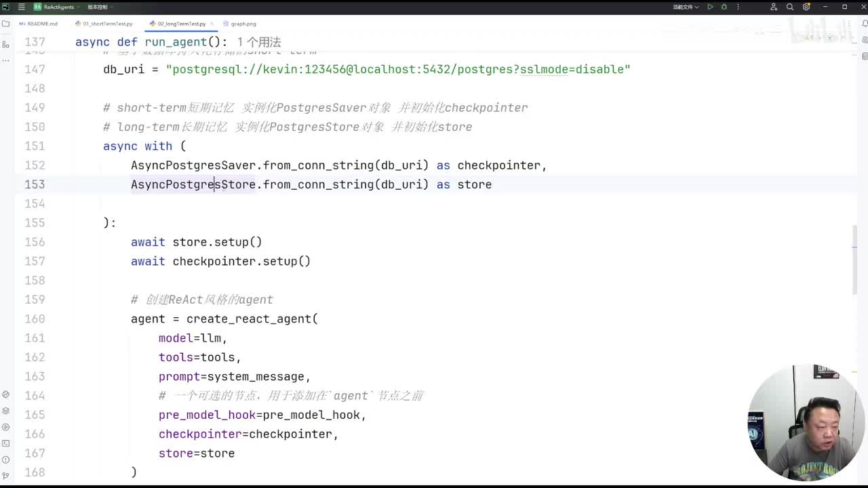868x488 pixels.
Task: Open the Git tool window
Action: 5,476
